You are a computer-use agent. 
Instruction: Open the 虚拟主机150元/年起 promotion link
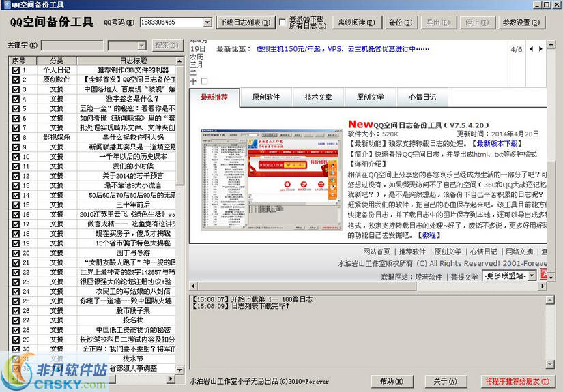coord(343,49)
